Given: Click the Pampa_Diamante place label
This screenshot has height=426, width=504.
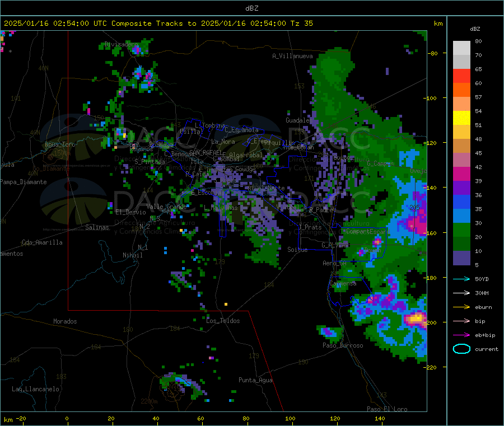Looking at the screenshot, I should [23, 182].
